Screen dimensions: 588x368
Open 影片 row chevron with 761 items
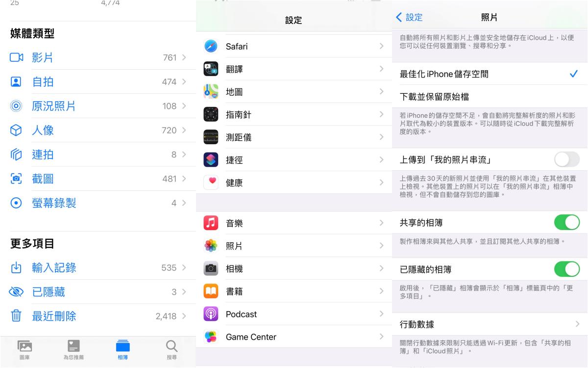pos(184,57)
